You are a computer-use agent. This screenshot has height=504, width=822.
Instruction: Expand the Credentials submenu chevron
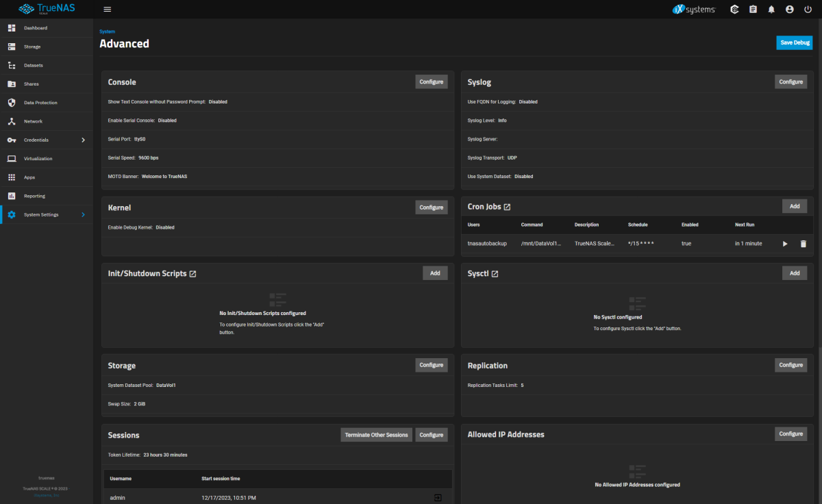click(84, 140)
